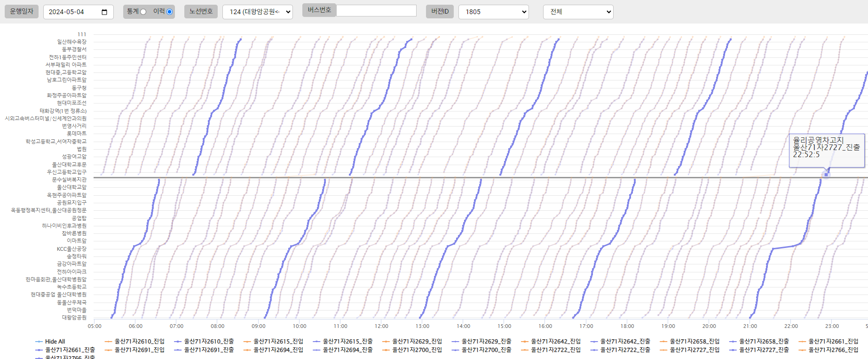The image size is (868, 359).
Task: Open the calendar picker icon in date field
Action: coord(104,12)
